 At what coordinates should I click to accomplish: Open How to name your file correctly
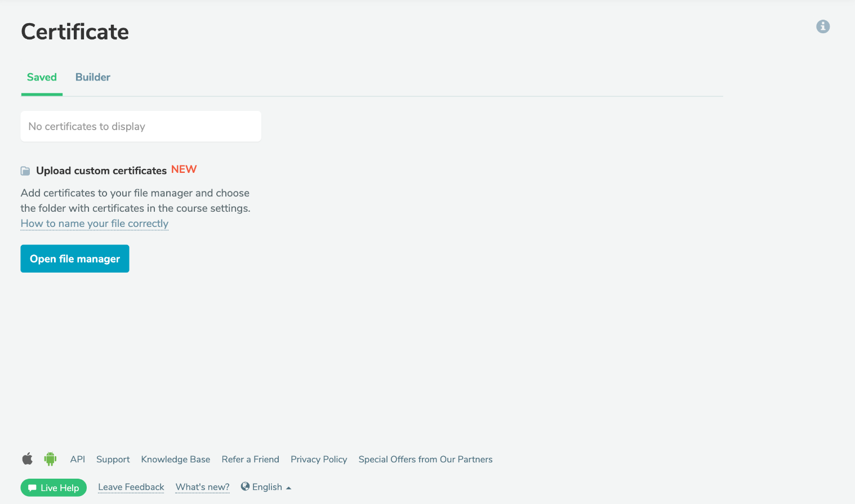[94, 224]
